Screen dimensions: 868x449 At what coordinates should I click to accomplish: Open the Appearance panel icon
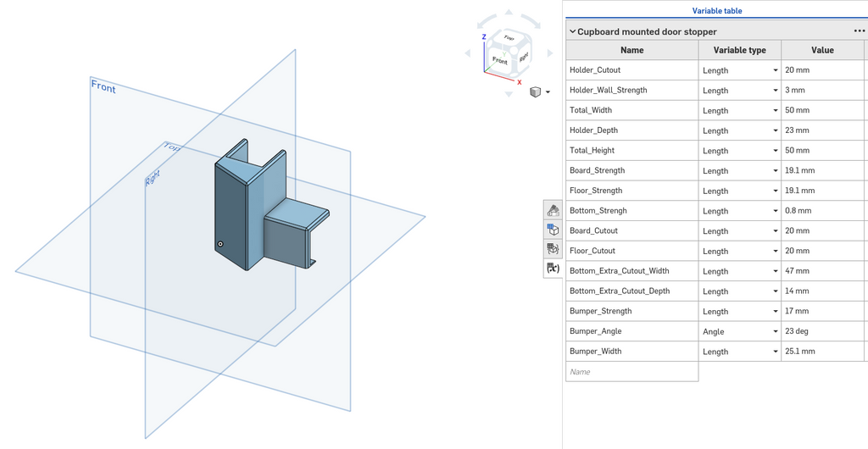tap(553, 210)
